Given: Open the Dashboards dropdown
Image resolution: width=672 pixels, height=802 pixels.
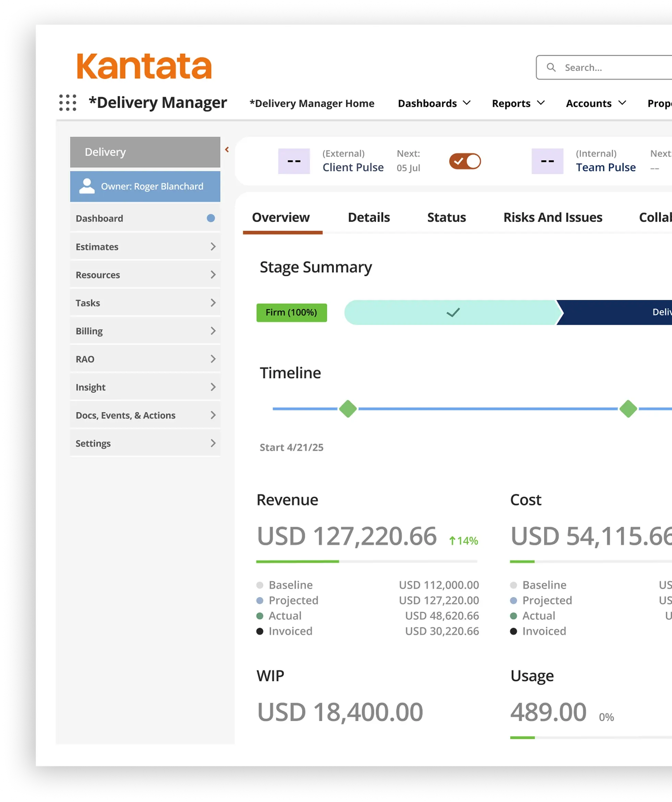Looking at the screenshot, I should click(x=434, y=103).
